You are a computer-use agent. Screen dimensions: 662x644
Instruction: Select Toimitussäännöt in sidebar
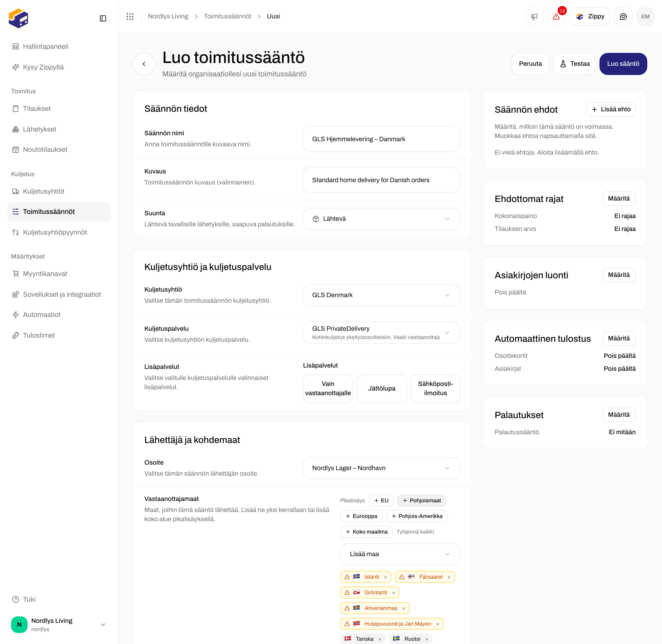point(59,212)
